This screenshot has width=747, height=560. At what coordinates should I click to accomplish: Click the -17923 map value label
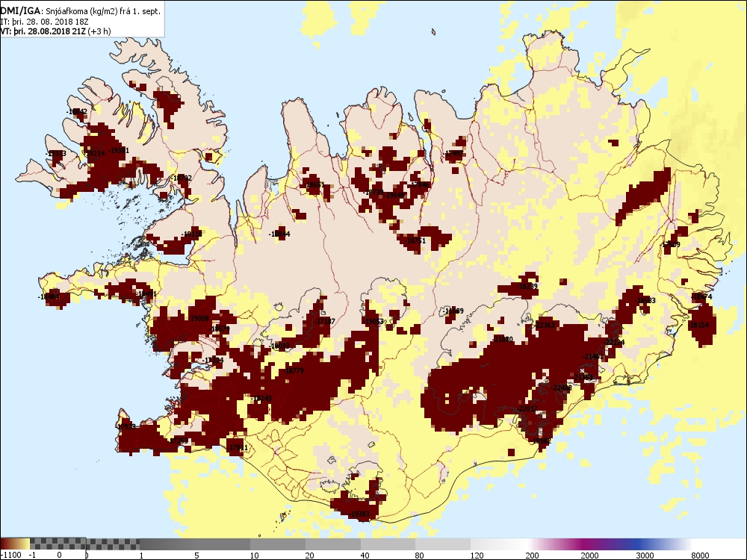click(125, 426)
